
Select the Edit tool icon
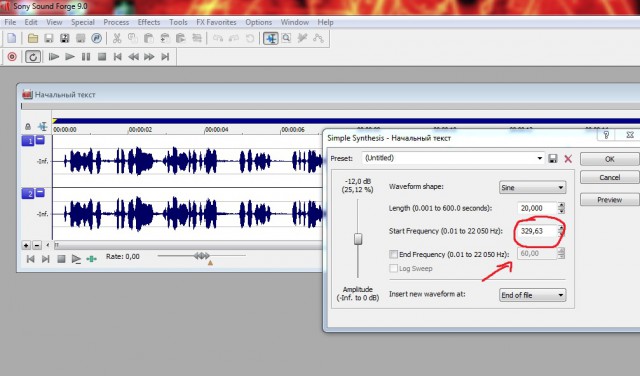pyautogui.click(x=271, y=38)
